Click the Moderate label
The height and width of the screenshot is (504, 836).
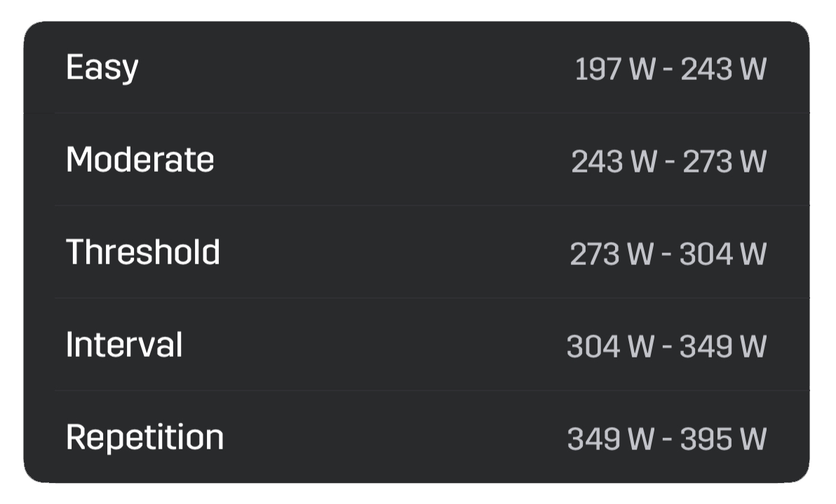tap(140, 159)
